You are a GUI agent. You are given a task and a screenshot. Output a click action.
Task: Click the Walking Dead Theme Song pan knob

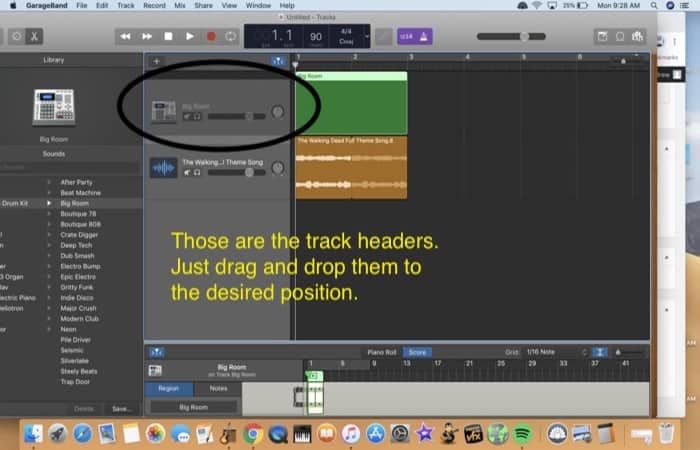tap(278, 168)
